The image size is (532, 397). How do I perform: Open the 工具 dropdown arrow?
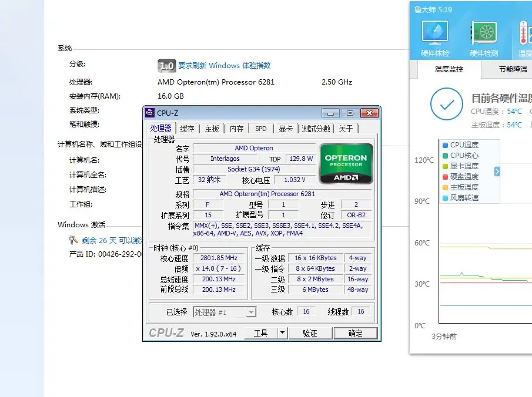(282, 333)
